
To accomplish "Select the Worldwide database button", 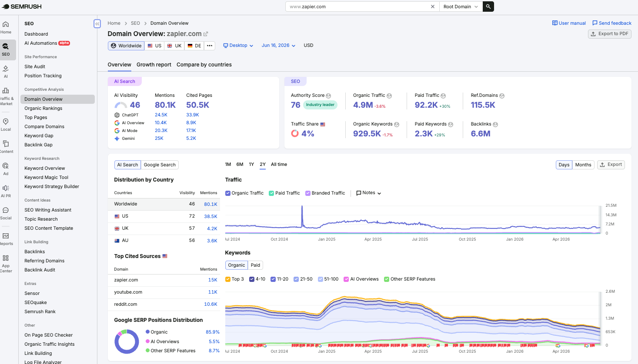I will click(x=126, y=46).
